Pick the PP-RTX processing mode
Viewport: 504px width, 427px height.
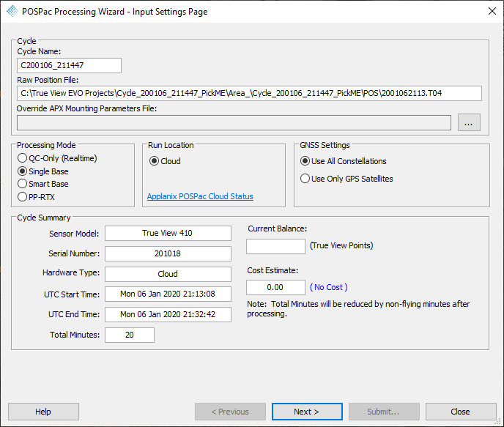(x=36, y=196)
